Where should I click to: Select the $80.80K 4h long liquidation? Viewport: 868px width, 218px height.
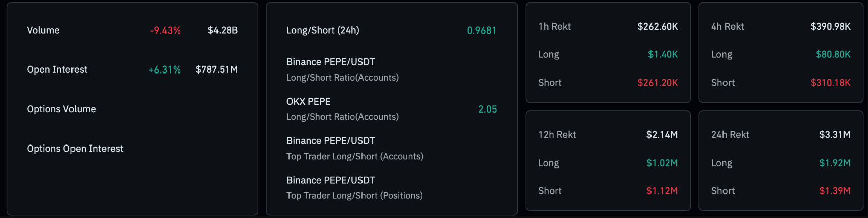tap(833, 54)
